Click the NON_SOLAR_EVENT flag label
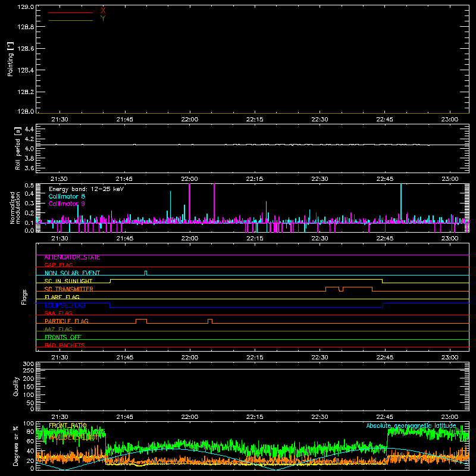The height and width of the screenshot is (476, 476). coord(72,273)
